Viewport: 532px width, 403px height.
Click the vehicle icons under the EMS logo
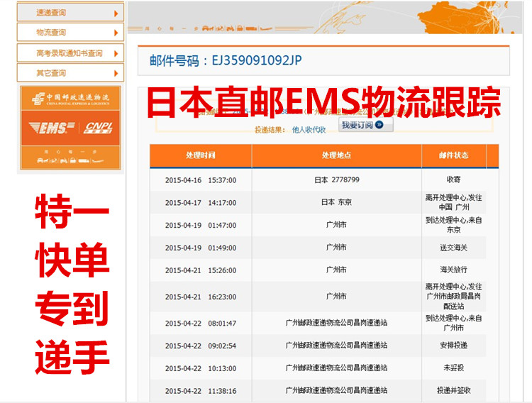[71, 160]
